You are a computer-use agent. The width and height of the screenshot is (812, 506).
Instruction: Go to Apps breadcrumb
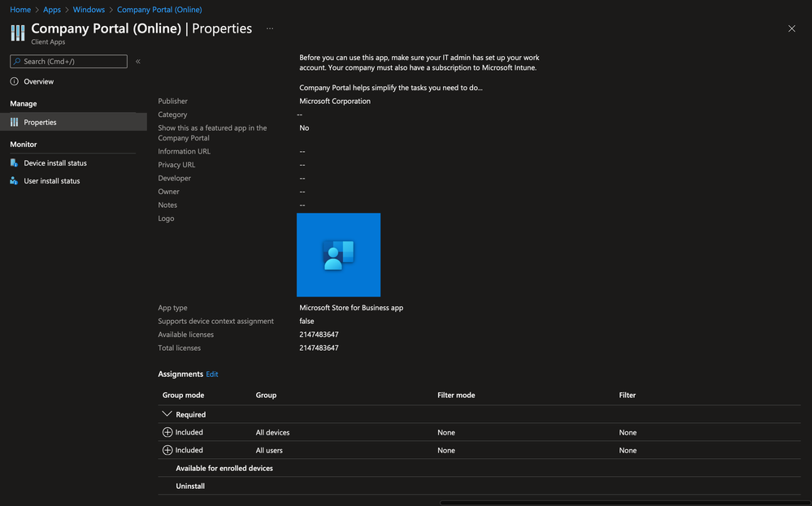click(x=52, y=9)
